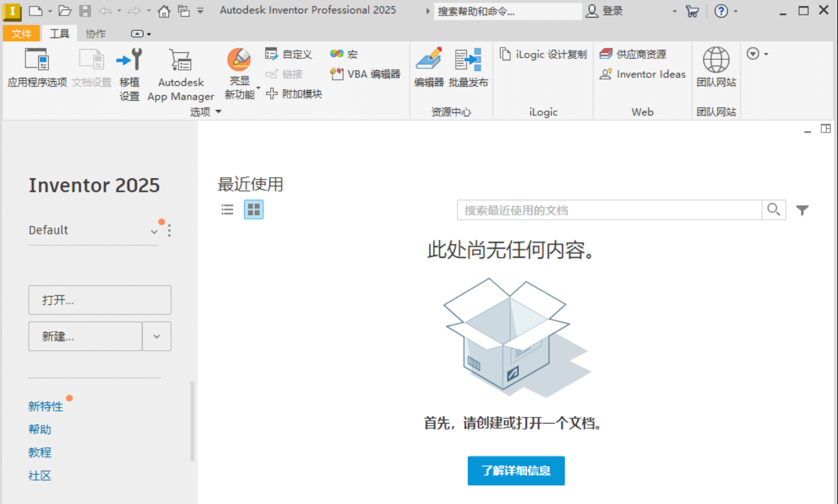Click the 新建... button
Viewport: 838px width, 504px height.
pyautogui.click(x=85, y=336)
